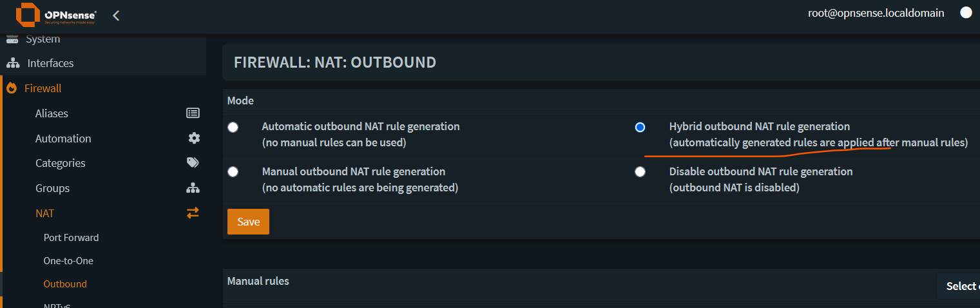Click the Categories tags icon
Screen dimensions: 980x308
coord(193,163)
